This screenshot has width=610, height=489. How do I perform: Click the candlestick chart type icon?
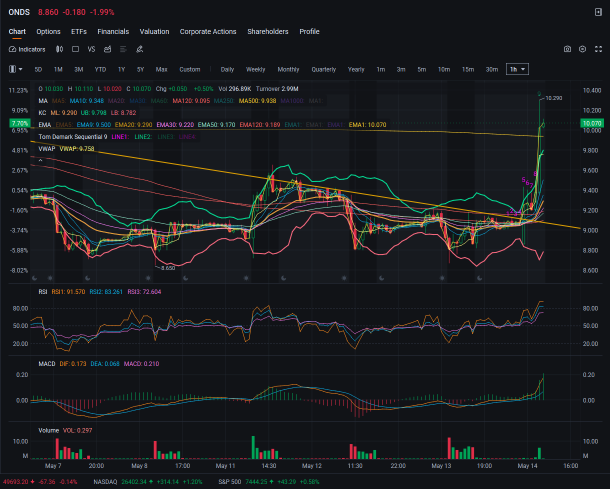(59, 49)
